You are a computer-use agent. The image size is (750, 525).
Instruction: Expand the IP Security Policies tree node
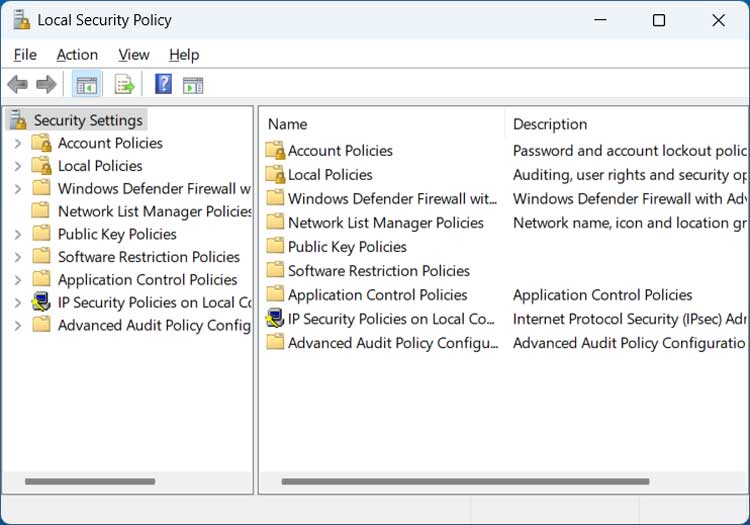pos(18,303)
